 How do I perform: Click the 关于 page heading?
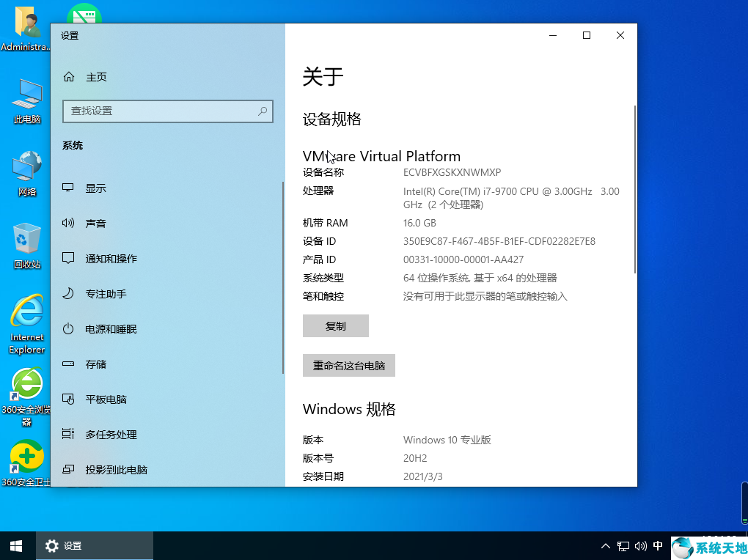(x=323, y=76)
